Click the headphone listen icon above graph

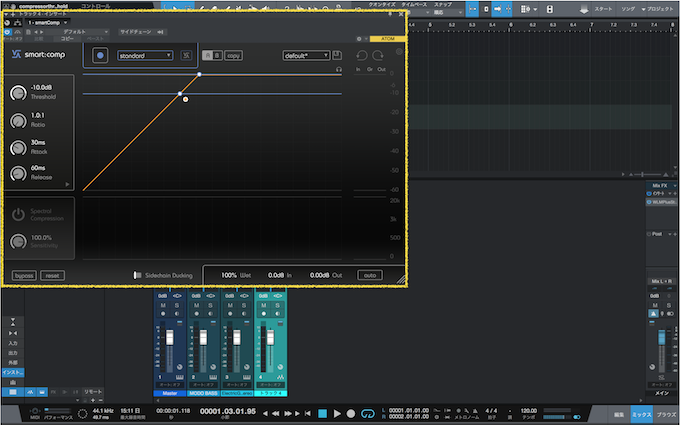coord(339,69)
